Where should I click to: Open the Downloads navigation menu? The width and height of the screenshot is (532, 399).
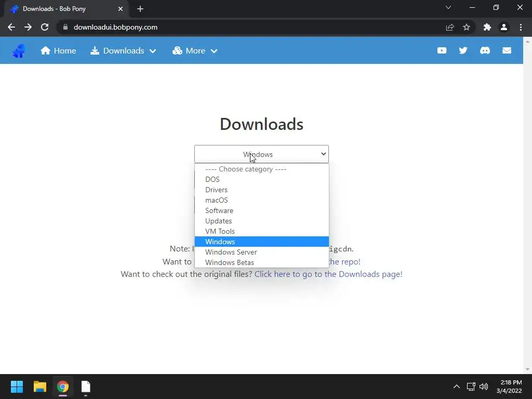pyautogui.click(x=123, y=50)
